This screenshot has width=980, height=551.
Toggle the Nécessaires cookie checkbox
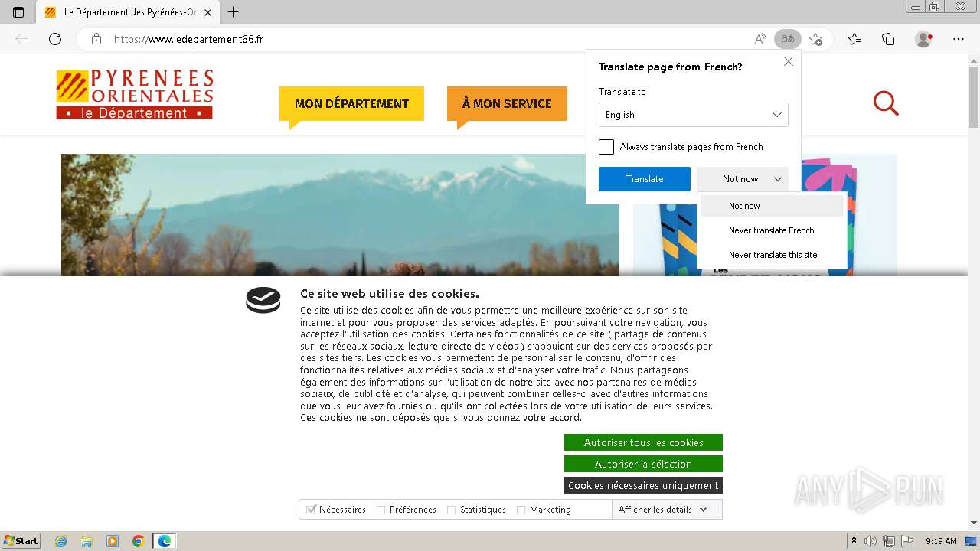[x=311, y=510]
